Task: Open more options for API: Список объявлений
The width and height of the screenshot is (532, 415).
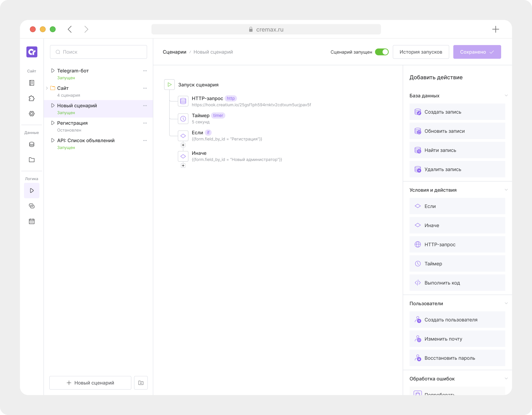Action: [145, 140]
